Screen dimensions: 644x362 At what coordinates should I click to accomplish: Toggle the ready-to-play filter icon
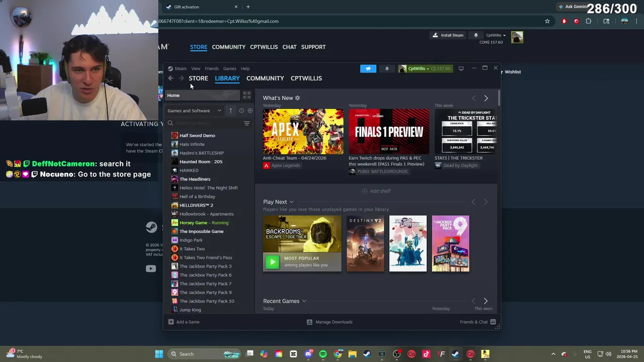click(250, 111)
